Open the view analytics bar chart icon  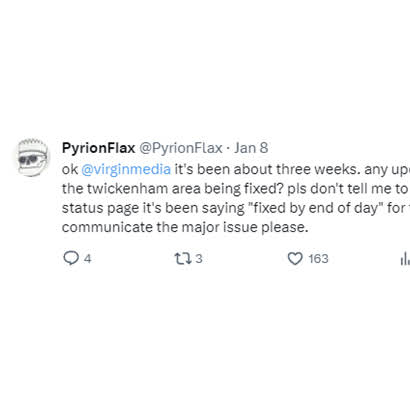point(405,258)
